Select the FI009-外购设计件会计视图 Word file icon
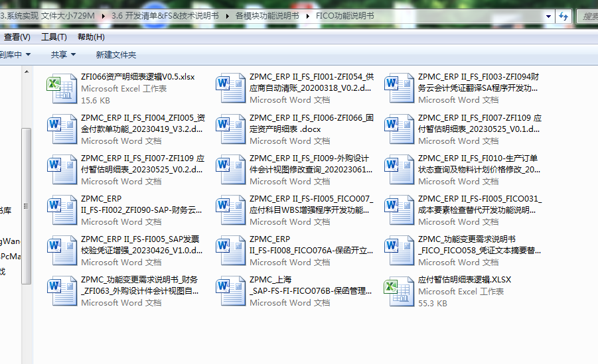Screen dimensions: 598x364 pyautogui.click(x=230, y=169)
